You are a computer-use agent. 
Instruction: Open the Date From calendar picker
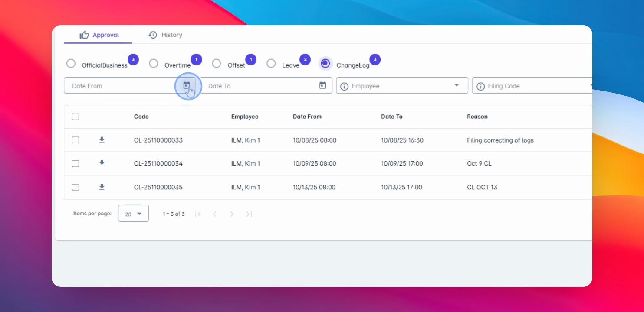point(187,85)
